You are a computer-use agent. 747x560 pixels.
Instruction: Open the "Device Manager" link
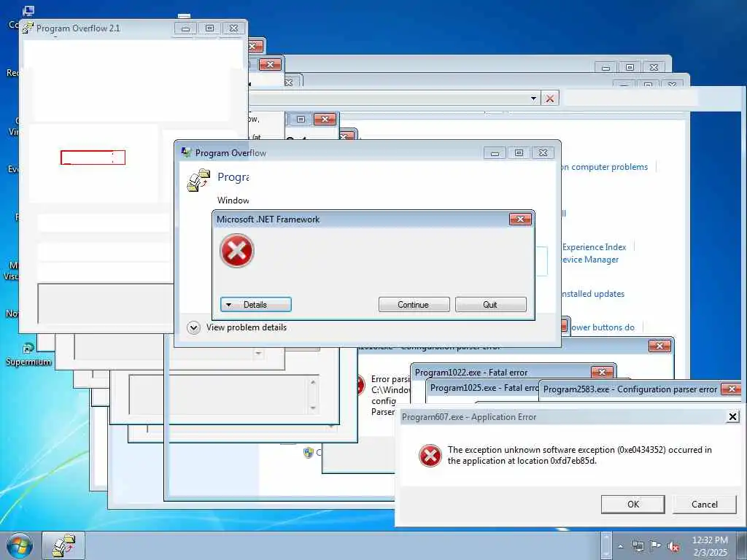(589, 260)
